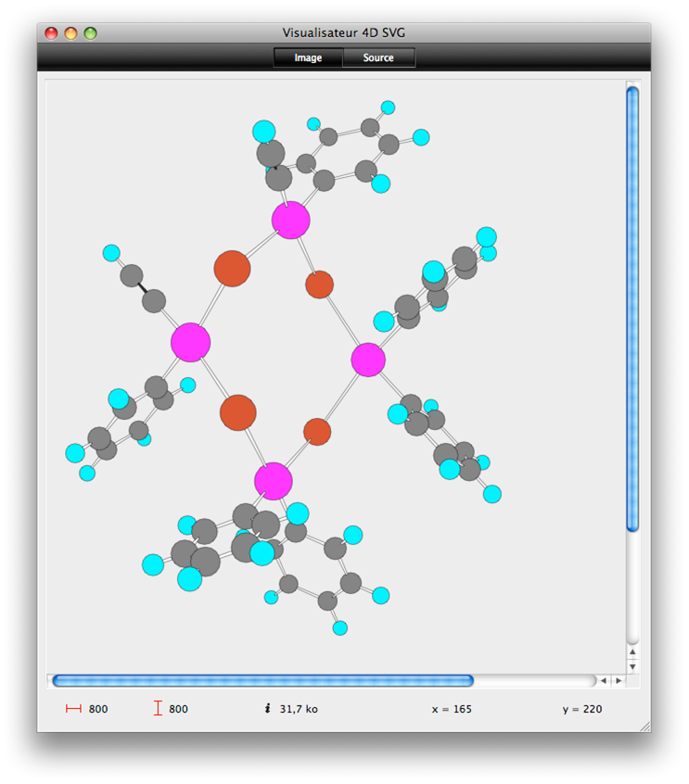The image size is (689, 784).
Task: Click the horizontal scrollbar thumb
Action: [262, 680]
